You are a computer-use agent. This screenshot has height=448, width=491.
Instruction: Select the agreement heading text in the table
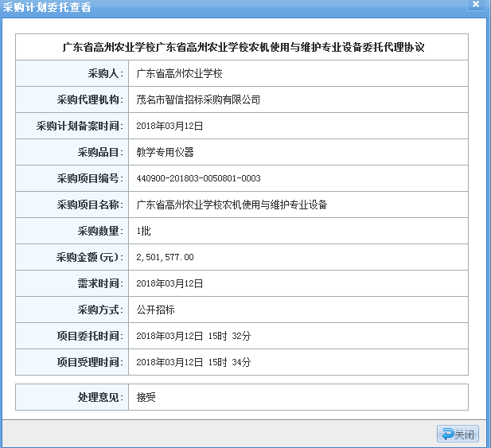243,47
